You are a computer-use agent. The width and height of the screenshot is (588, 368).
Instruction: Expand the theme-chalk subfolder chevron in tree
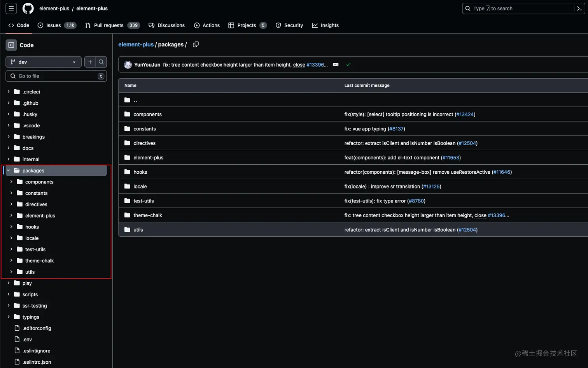[x=11, y=261]
